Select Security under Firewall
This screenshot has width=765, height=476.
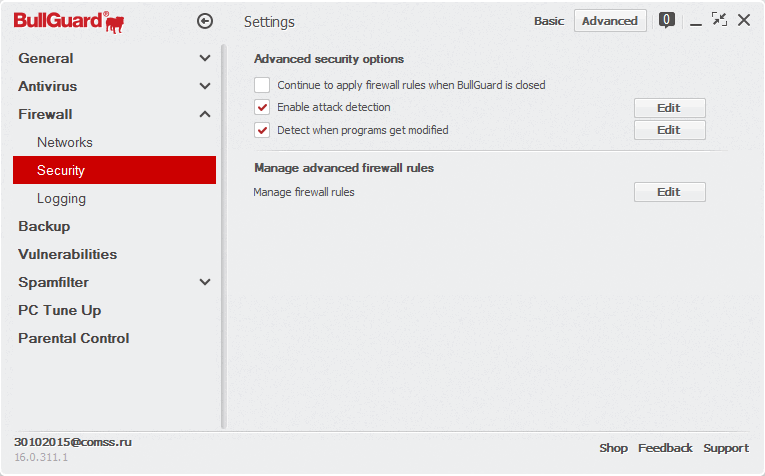[114, 170]
